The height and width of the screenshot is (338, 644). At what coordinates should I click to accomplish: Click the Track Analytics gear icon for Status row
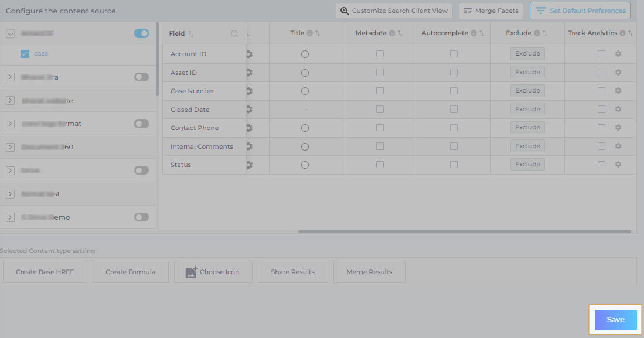[618, 165]
